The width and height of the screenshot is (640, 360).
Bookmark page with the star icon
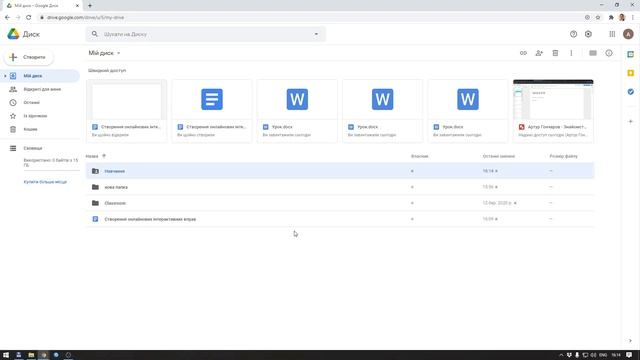pos(598,18)
